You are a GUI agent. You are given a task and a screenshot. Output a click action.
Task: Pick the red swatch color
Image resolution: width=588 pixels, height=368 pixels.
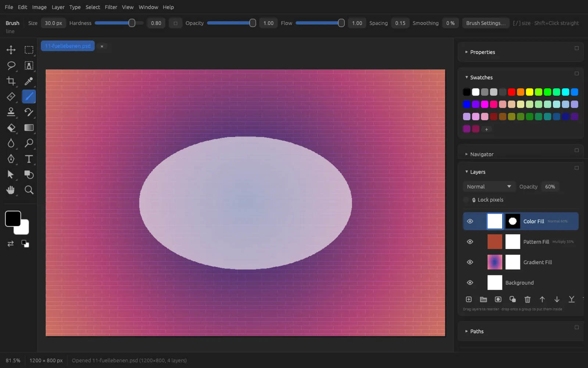512,92
